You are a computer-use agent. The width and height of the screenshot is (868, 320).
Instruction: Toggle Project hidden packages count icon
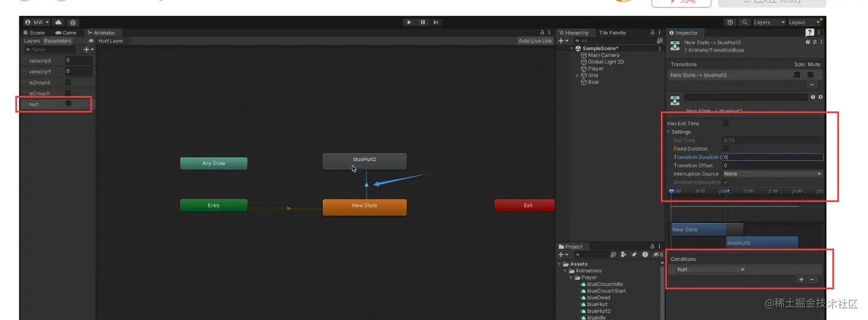point(658,255)
